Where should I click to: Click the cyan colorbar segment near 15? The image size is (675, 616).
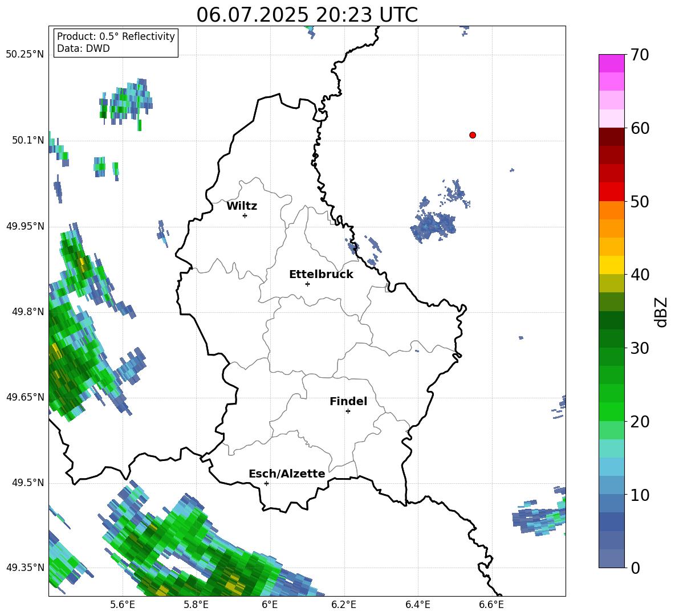(611, 448)
